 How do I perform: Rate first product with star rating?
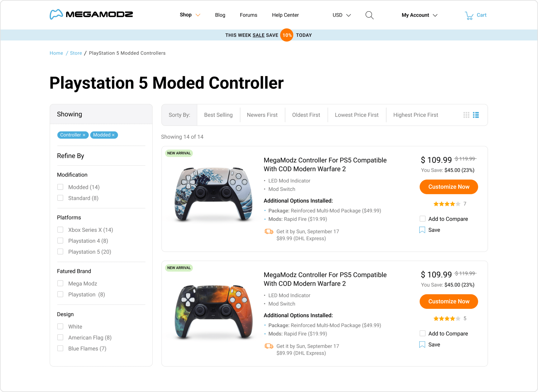click(447, 204)
